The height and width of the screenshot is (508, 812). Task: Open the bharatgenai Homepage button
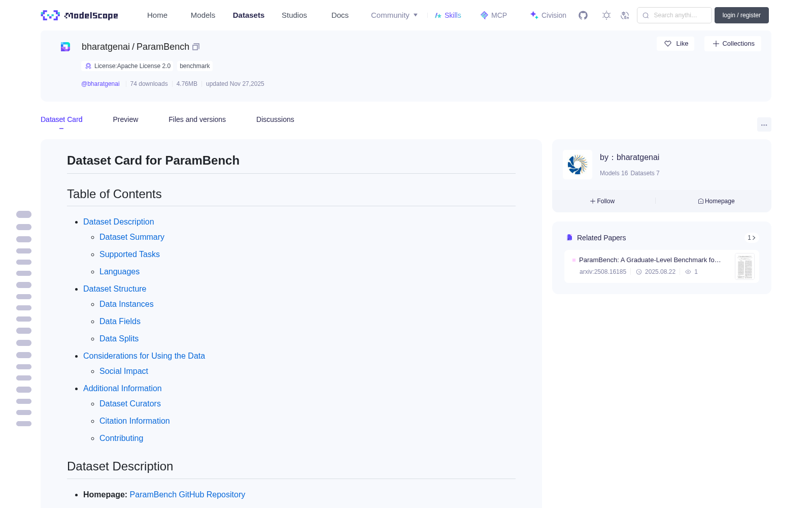pyautogui.click(x=716, y=201)
